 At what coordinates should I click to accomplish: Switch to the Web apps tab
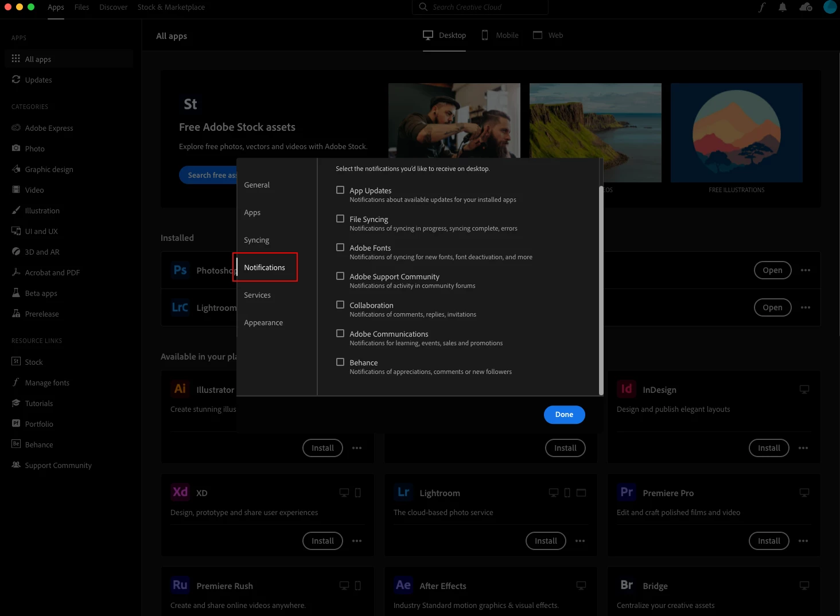[x=548, y=35]
